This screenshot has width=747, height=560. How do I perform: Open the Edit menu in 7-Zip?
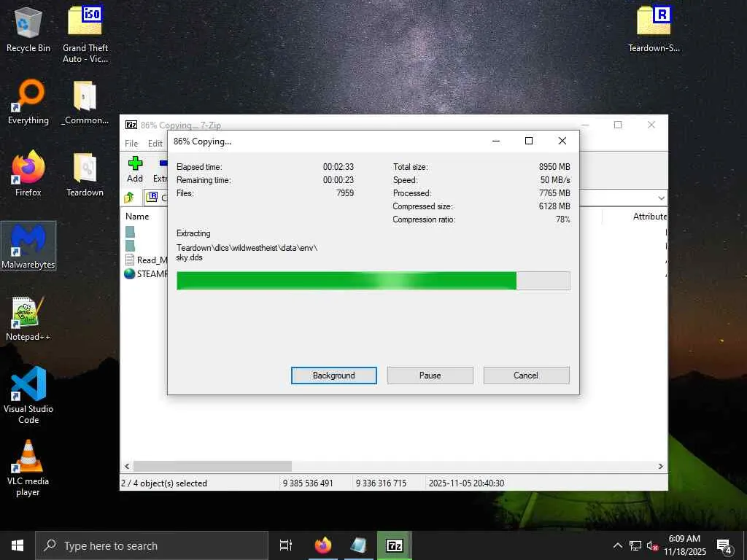(155, 144)
